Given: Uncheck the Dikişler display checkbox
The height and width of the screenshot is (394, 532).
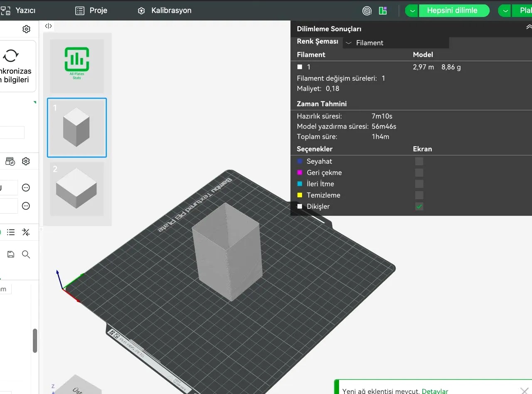Looking at the screenshot, I should point(419,206).
